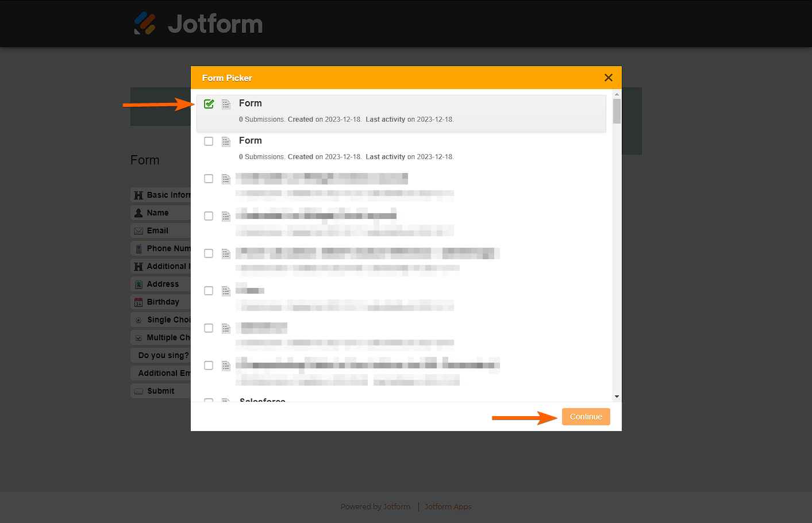The image size is (812, 523).
Task: Click the envelope icon next to Email
Action: [138, 231]
